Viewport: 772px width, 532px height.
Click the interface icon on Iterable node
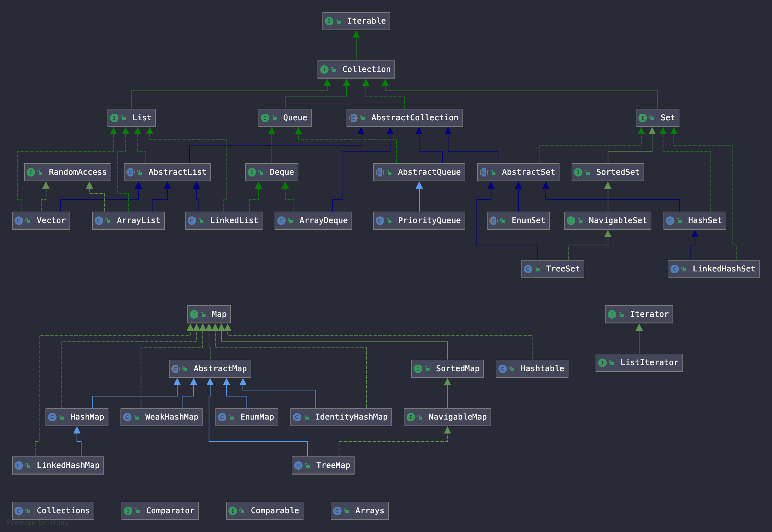tap(329, 21)
